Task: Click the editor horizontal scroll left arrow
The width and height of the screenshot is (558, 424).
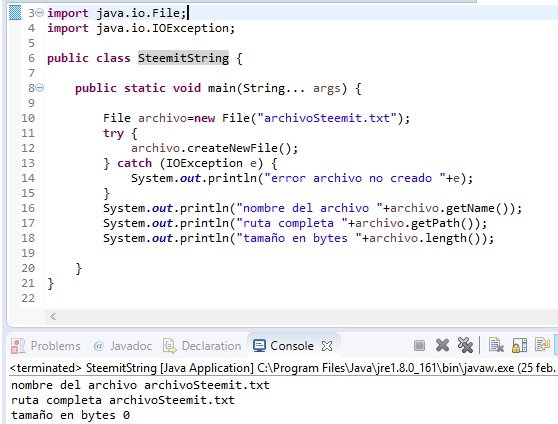Action: point(53,316)
